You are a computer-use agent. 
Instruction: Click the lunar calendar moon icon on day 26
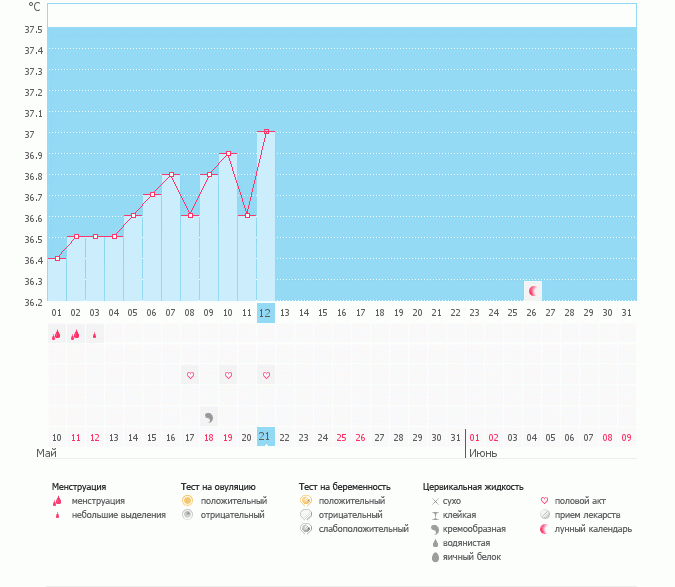(533, 291)
